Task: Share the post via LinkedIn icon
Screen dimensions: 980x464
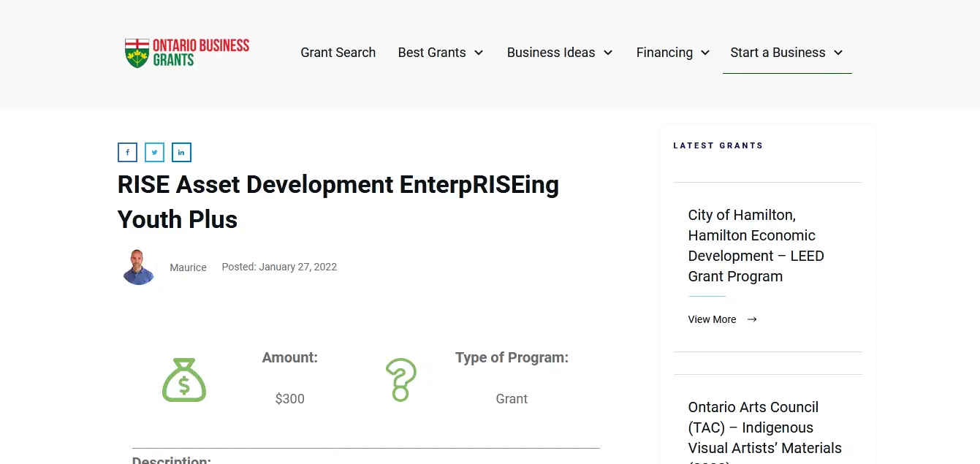Action: (181, 152)
